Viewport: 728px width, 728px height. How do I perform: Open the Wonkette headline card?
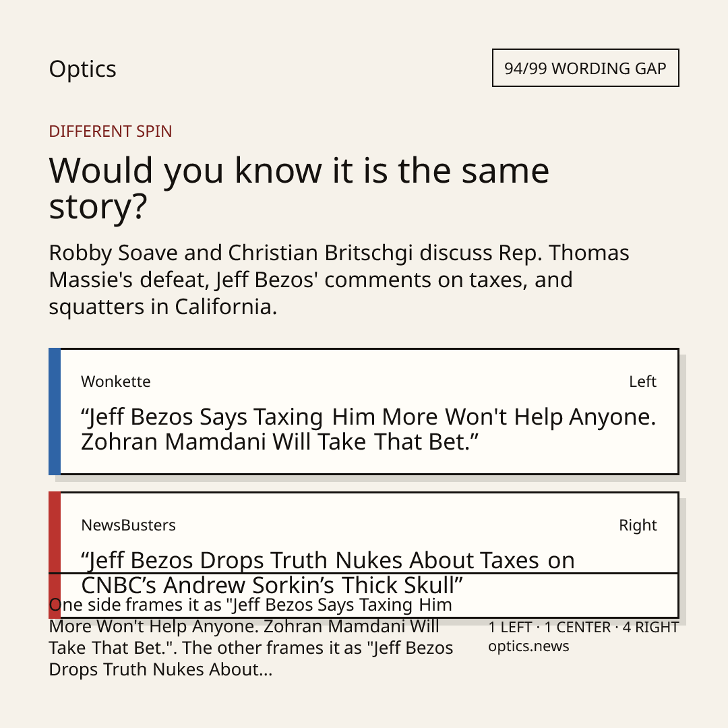364,411
